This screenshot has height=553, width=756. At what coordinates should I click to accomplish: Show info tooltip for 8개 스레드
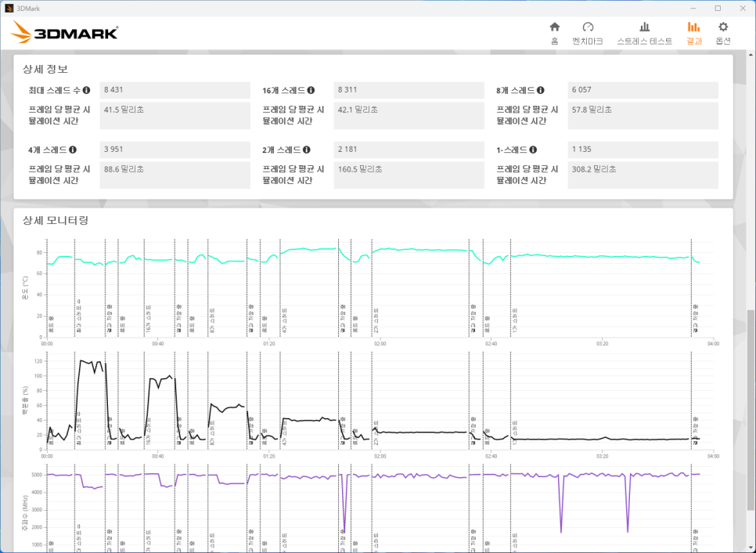[540, 90]
